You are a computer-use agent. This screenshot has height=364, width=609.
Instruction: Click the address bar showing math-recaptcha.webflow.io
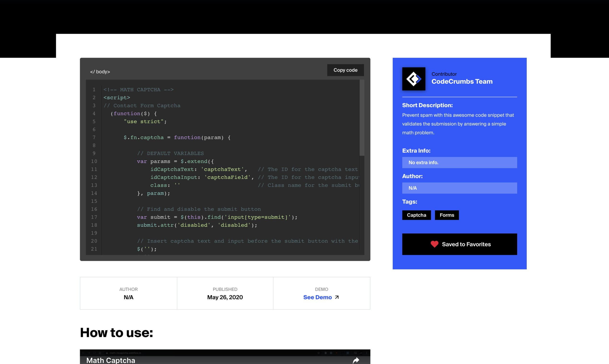[x=125, y=353]
